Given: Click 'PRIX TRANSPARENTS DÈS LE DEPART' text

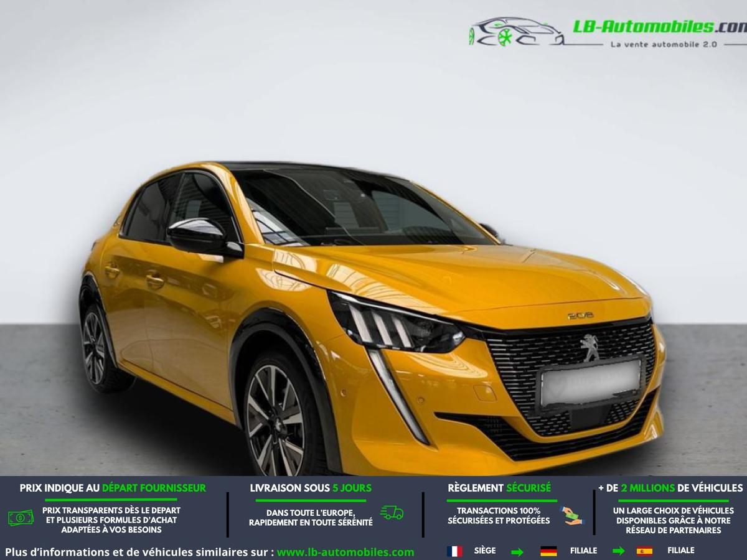Looking at the screenshot, I should click(x=111, y=510).
